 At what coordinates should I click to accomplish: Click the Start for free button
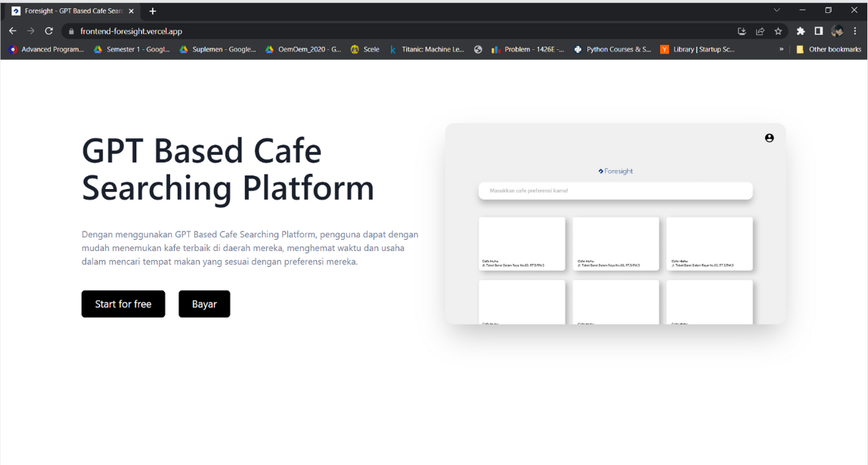[123, 304]
